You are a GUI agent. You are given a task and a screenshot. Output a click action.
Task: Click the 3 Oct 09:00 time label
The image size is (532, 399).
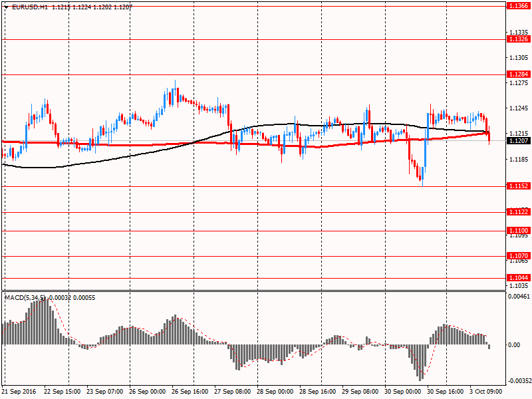pyautogui.click(x=486, y=392)
